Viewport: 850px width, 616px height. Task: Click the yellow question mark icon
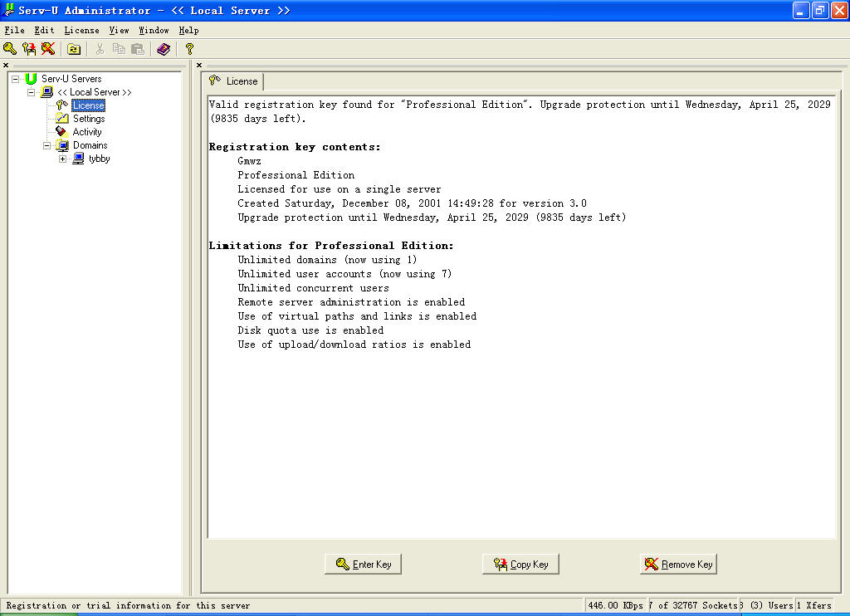(x=189, y=49)
